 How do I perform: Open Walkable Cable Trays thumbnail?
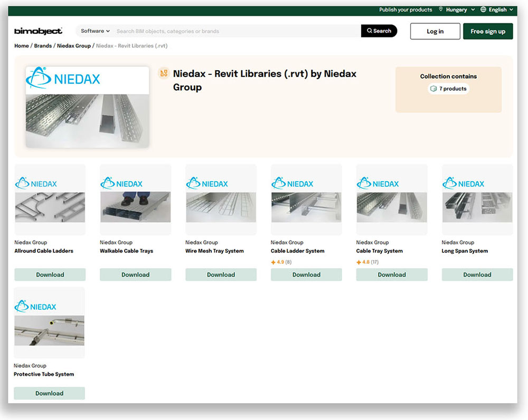pos(135,199)
